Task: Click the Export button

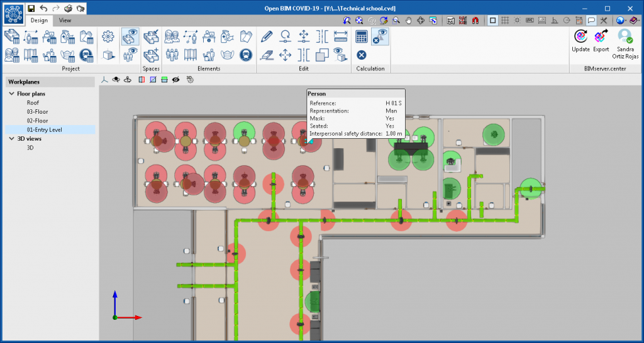Action: pos(601,40)
